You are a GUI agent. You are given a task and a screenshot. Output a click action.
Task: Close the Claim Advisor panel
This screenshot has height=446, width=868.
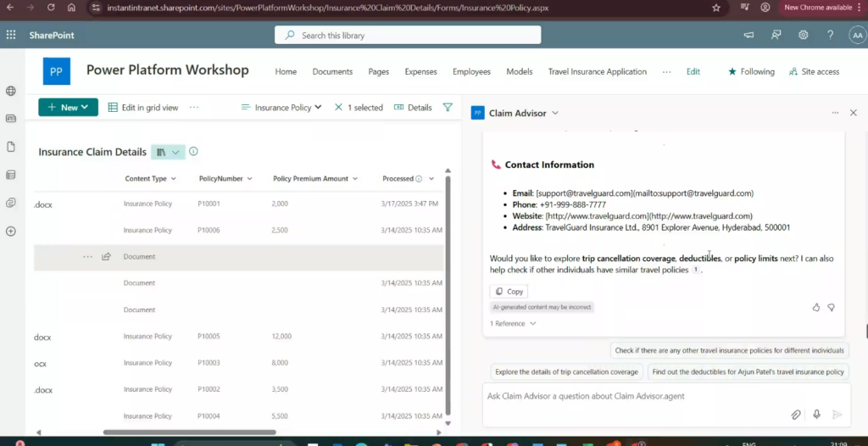853,113
